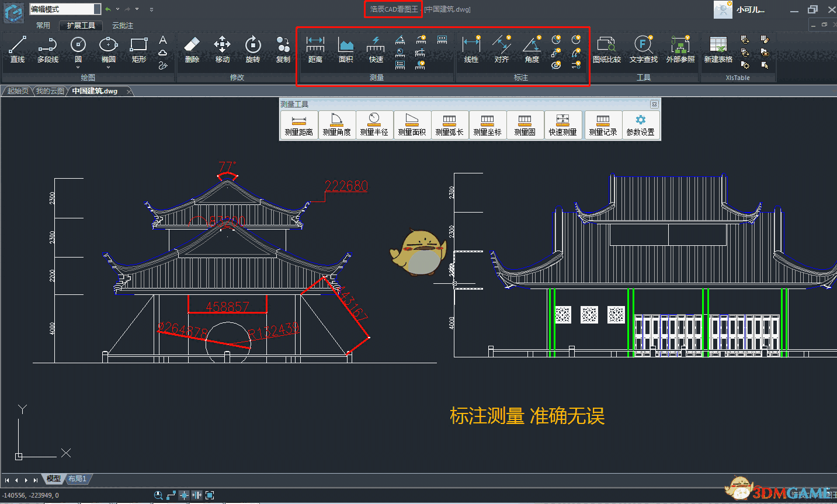
Task: Open the 面积 area measure tool
Action: [346, 50]
